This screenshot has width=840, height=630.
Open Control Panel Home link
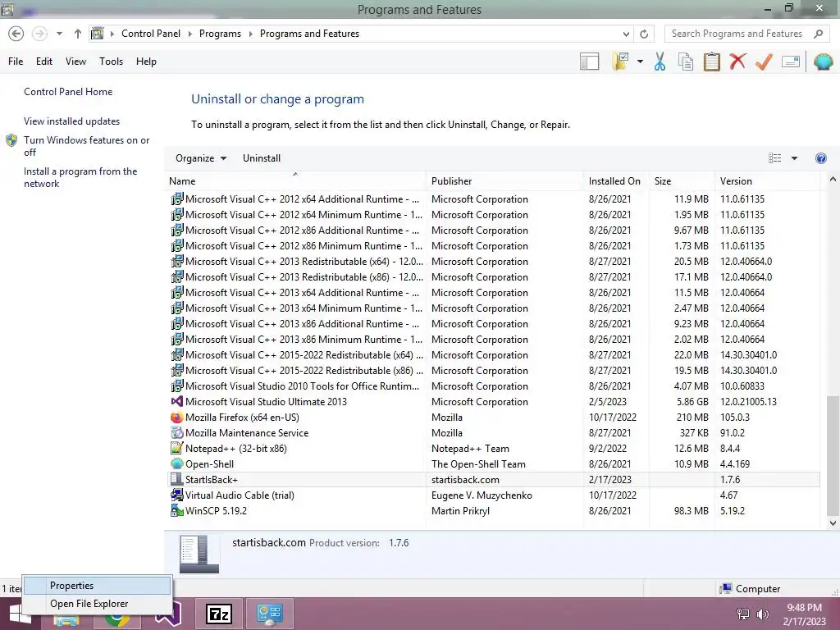68,92
